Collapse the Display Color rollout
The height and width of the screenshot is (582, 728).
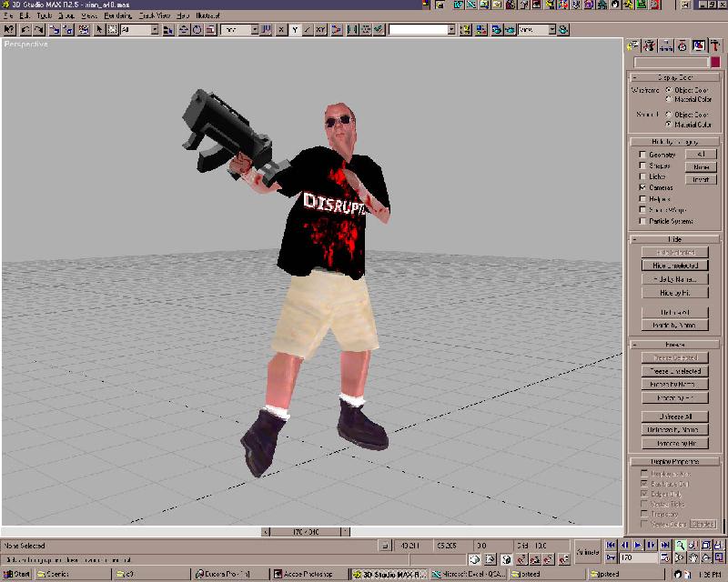[x=674, y=77]
